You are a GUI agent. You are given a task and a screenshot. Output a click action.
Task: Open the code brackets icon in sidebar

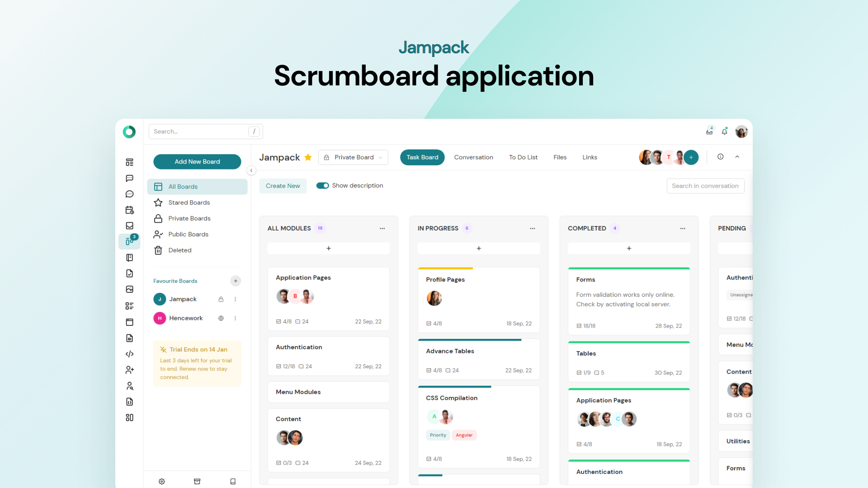click(x=129, y=354)
